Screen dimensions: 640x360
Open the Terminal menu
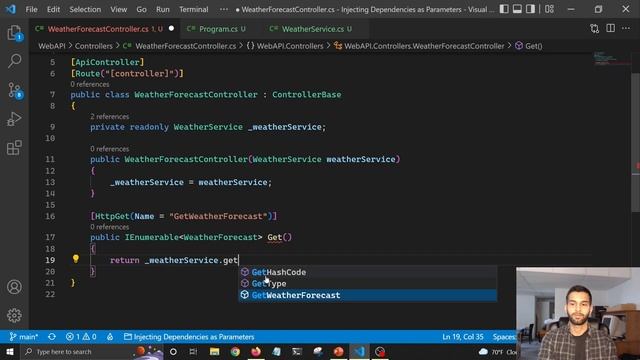[193, 9]
